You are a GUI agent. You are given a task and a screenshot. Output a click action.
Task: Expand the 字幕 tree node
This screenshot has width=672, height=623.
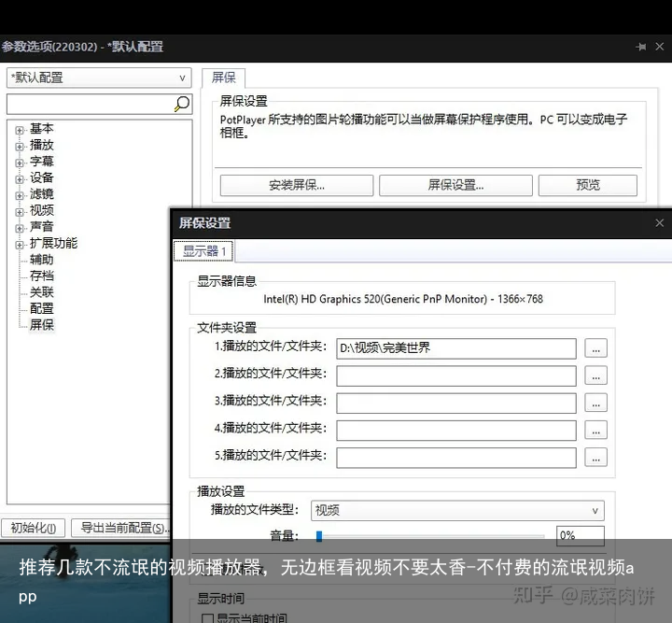point(20,163)
